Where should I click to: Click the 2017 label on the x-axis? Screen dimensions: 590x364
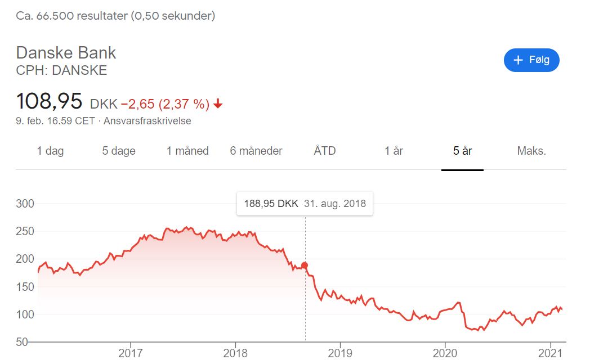tap(131, 353)
